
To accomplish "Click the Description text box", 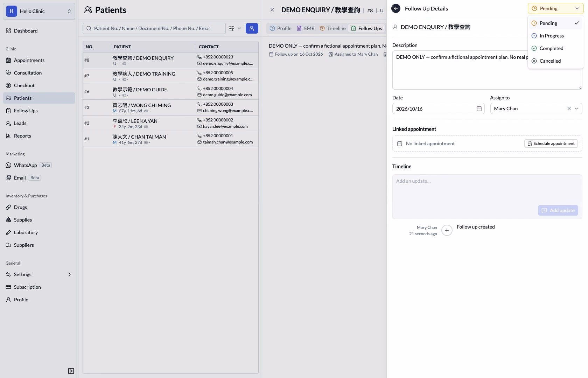I will pyautogui.click(x=487, y=70).
